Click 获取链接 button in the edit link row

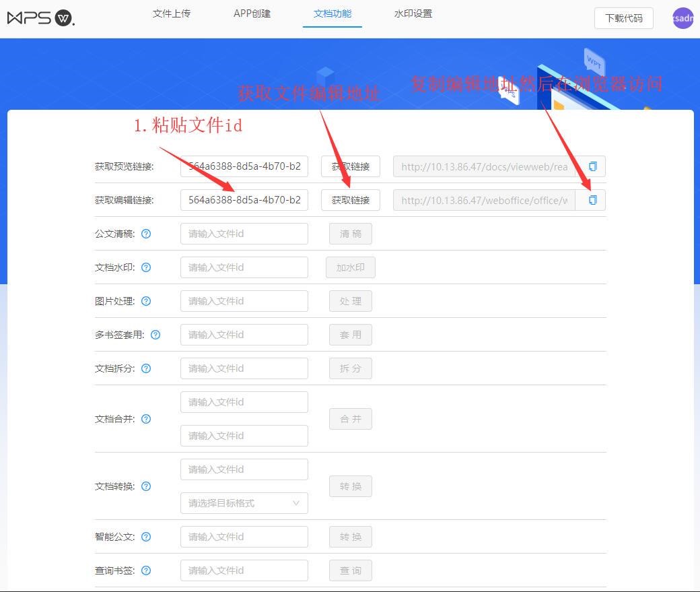pyautogui.click(x=351, y=200)
